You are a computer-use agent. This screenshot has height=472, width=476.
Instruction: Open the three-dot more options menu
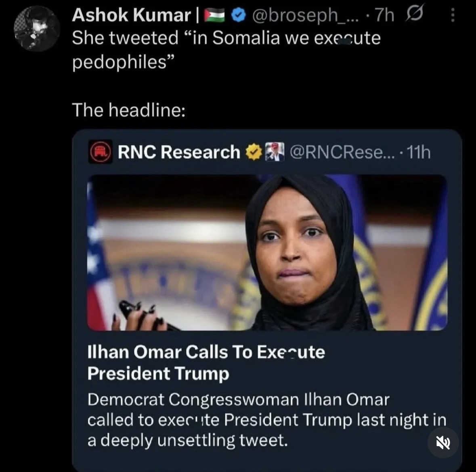click(453, 15)
